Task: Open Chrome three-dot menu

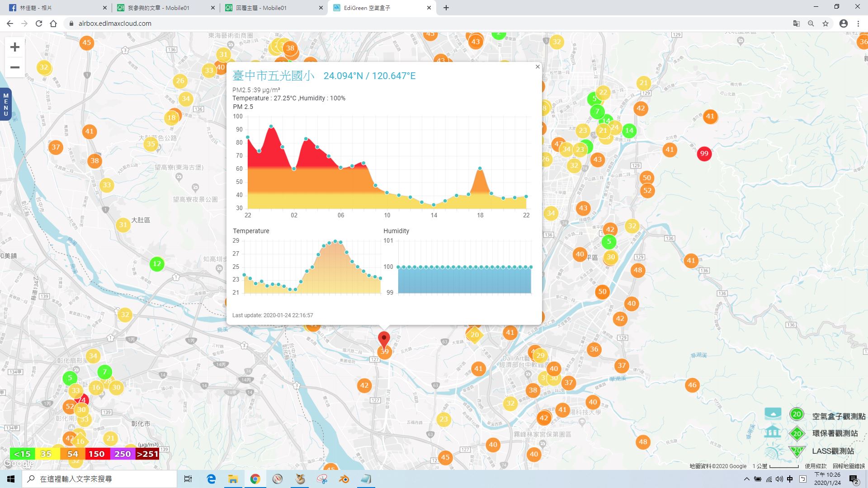Action: (858, 23)
